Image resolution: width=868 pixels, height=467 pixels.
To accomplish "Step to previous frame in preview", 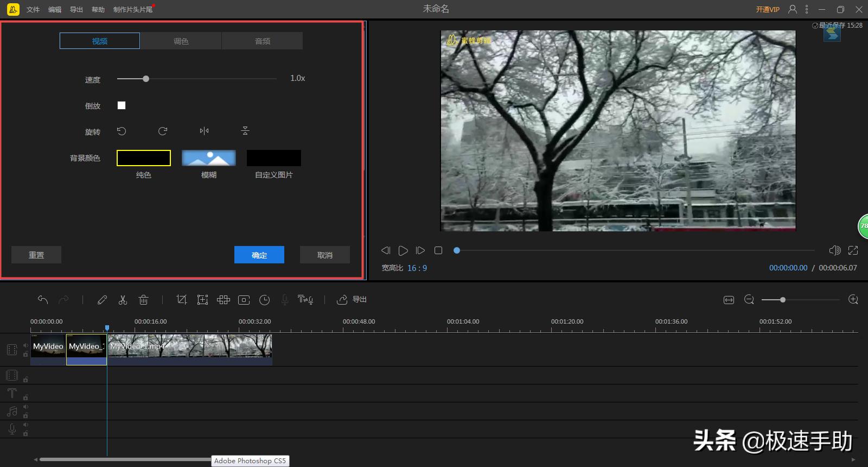I will click(x=386, y=250).
